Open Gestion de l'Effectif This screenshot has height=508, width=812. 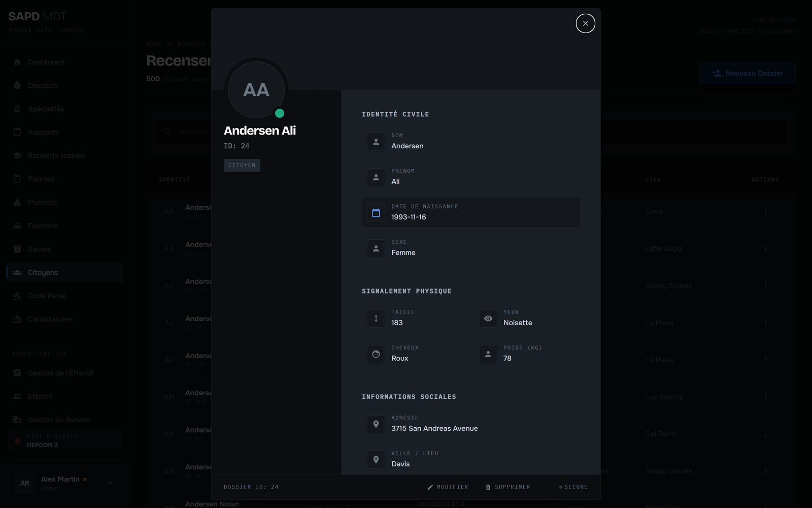(65, 373)
